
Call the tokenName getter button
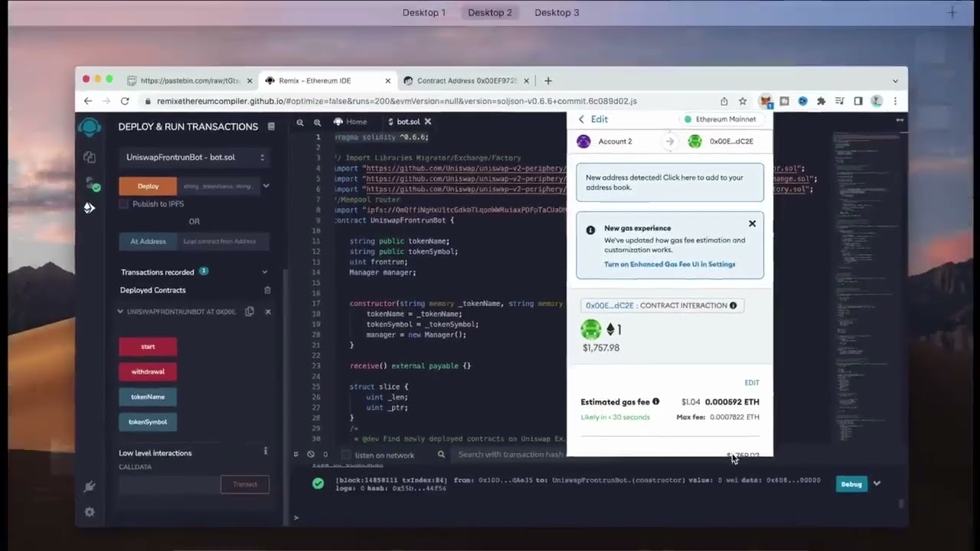pos(148,397)
